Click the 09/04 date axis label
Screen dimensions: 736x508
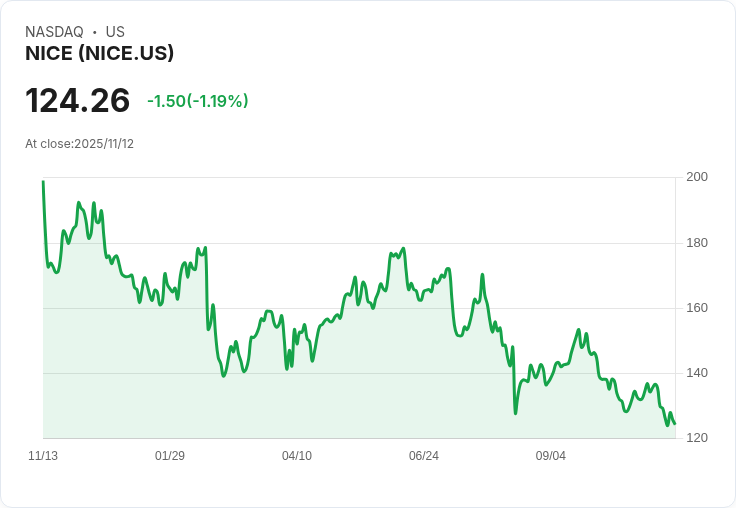click(551, 456)
